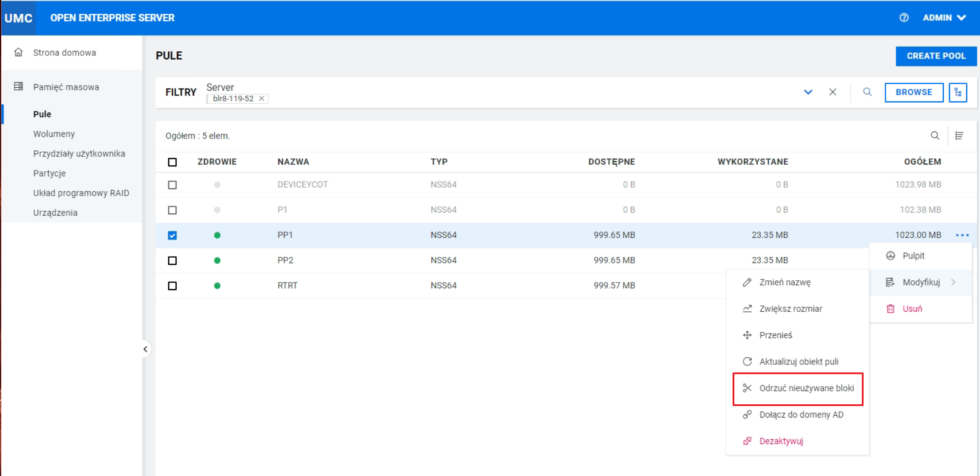The image size is (980, 476).
Task: Clear all filters with the X icon
Action: pyautogui.click(x=833, y=92)
